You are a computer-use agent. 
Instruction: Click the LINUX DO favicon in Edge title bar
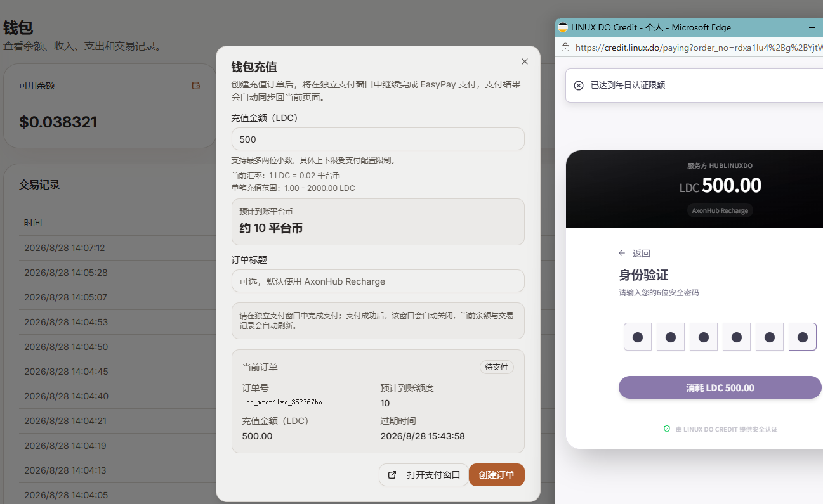tap(563, 27)
